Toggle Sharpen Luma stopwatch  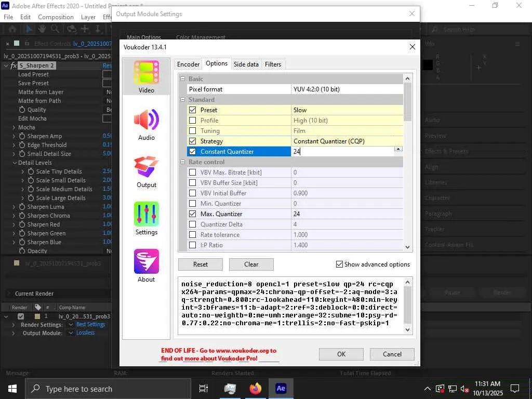(x=22, y=207)
